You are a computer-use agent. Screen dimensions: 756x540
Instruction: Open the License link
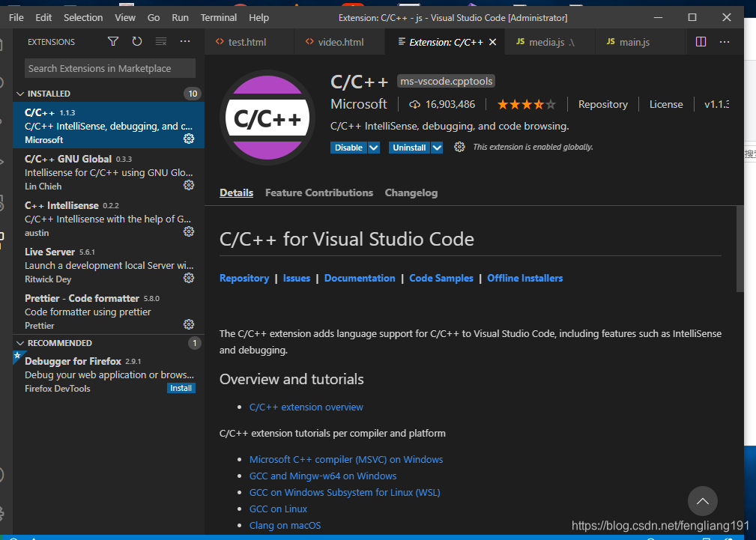pos(666,104)
